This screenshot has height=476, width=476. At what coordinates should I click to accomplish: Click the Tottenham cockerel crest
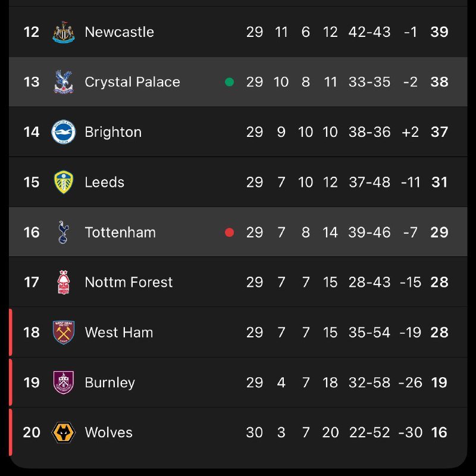(x=64, y=232)
